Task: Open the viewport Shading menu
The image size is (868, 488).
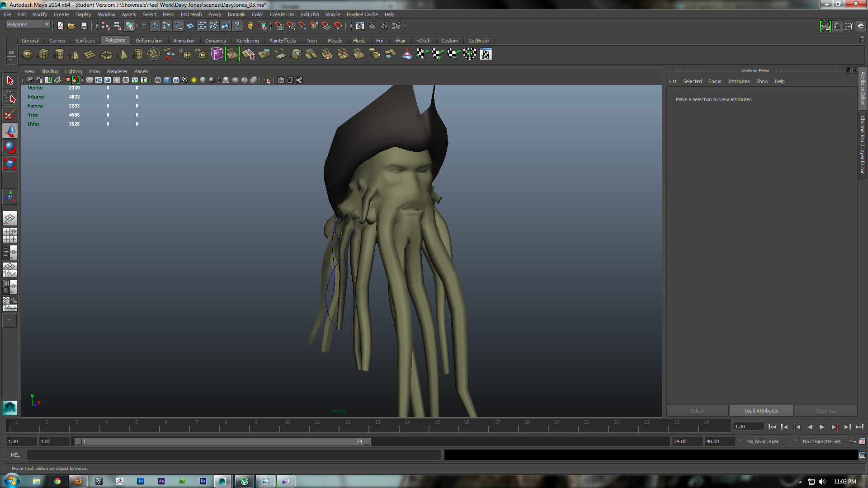Action: click(50, 71)
